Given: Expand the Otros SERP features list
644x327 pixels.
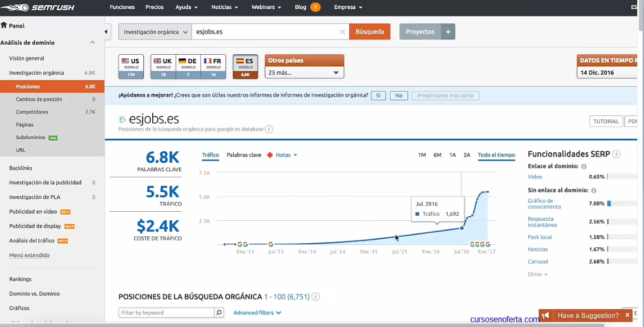Looking at the screenshot, I should pos(538,274).
